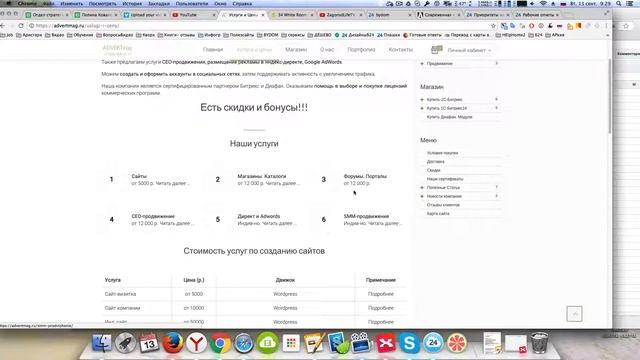This screenshot has height=360, width=640.
Task: Open the Главная navigation item
Action: coord(213,49)
